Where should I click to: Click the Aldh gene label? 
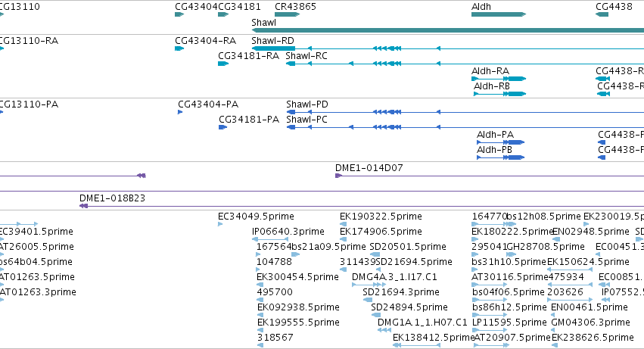(x=481, y=7)
